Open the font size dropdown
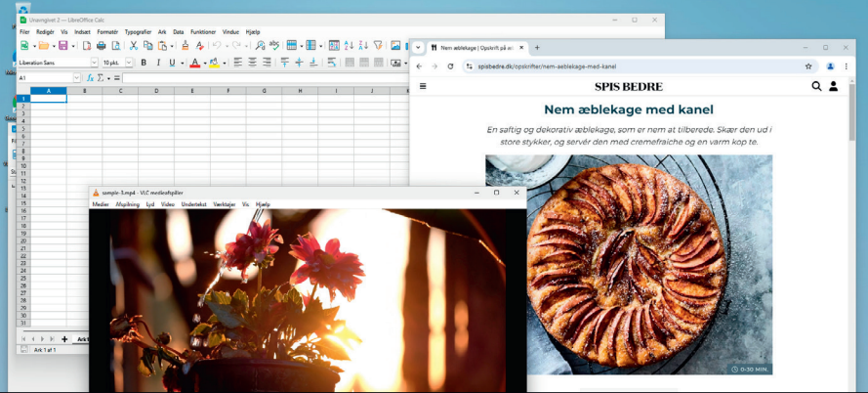868x393 pixels. click(129, 63)
